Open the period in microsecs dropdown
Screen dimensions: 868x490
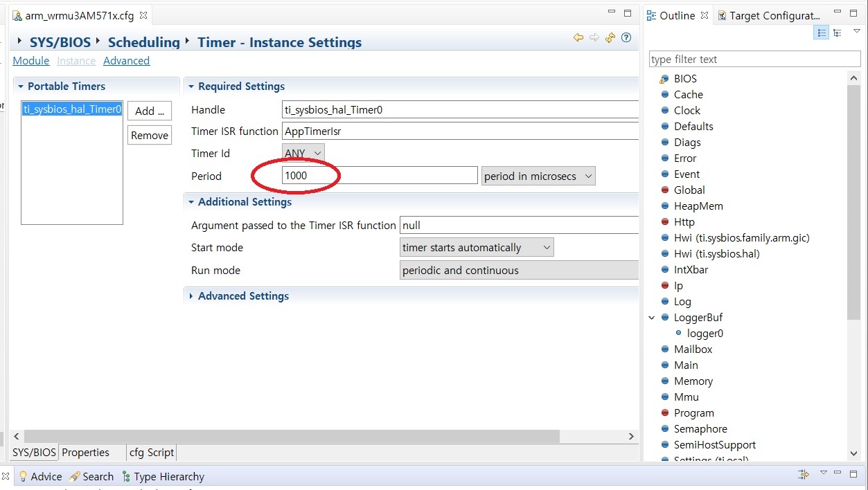538,176
